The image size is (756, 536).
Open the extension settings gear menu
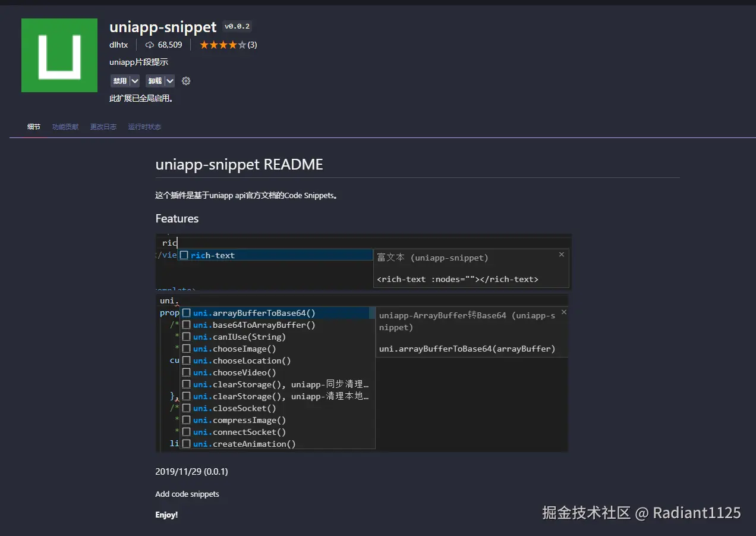click(186, 81)
